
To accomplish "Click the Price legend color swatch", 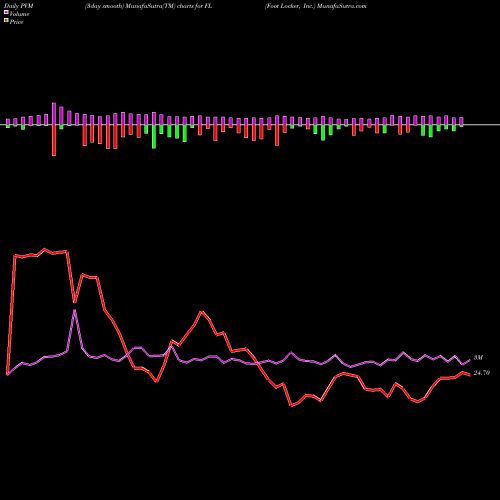I will 6,20.
